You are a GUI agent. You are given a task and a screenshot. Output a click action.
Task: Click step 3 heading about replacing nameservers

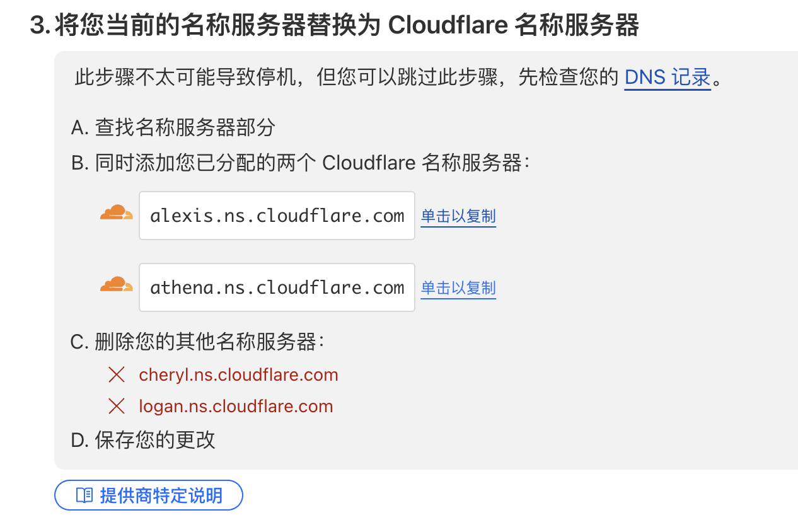click(x=347, y=26)
